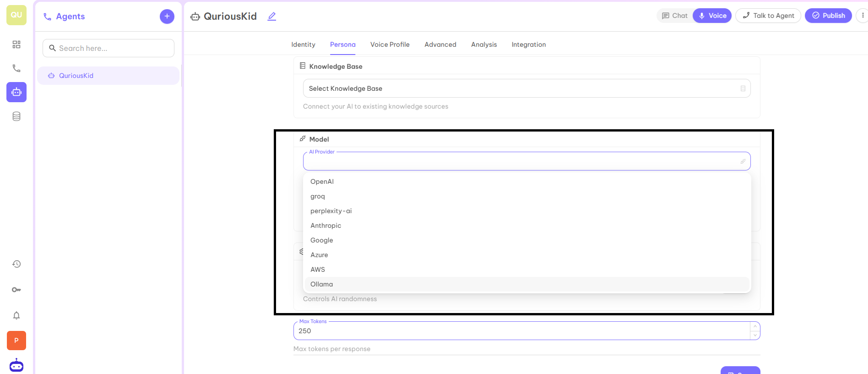Choose AWS from provider list
This screenshot has width=868, height=374.
[x=527, y=269]
